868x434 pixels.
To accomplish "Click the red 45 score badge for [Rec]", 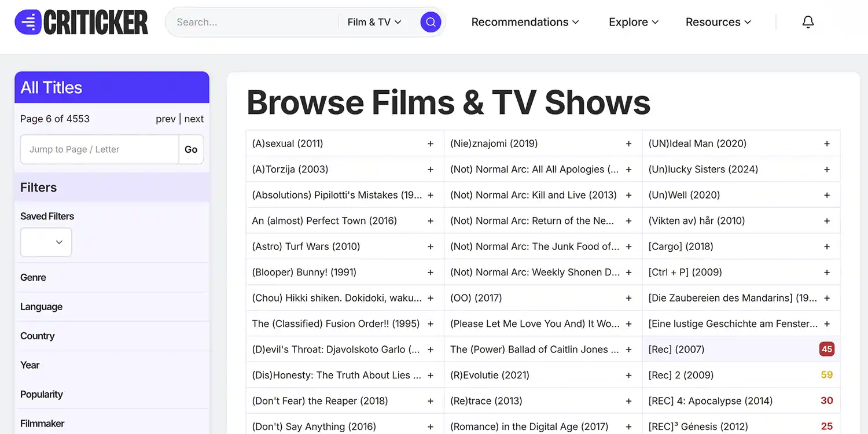I will (827, 350).
